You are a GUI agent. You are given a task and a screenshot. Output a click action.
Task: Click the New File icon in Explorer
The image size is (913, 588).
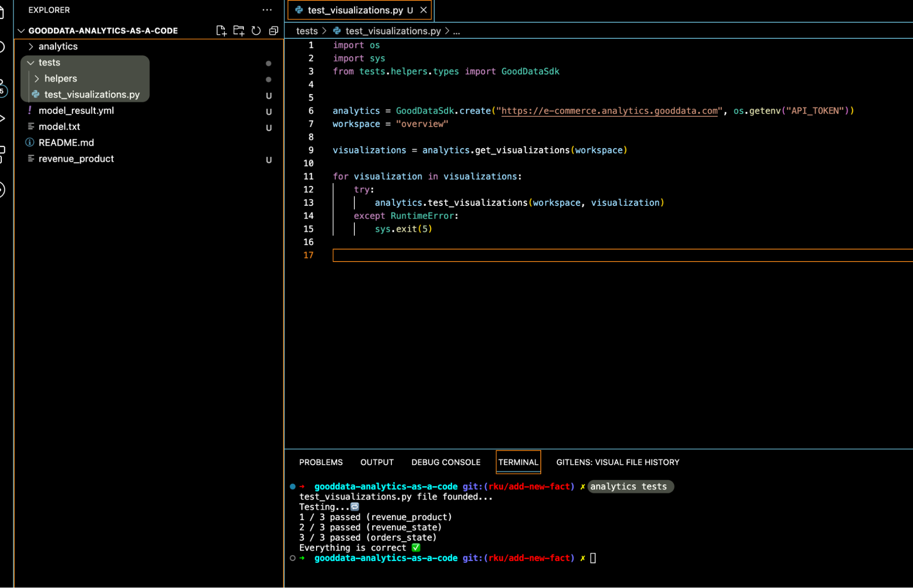tap(221, 31)
